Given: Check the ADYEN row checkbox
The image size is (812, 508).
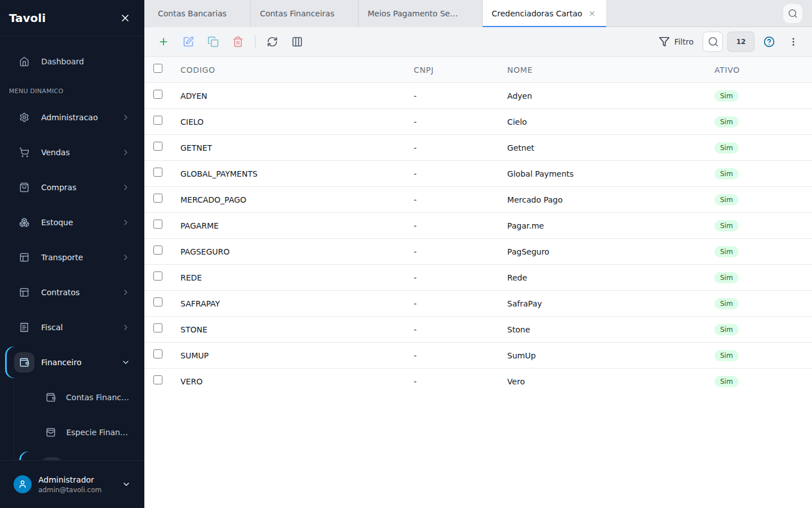Looking at the screenshot, I should tap(158, 94).
